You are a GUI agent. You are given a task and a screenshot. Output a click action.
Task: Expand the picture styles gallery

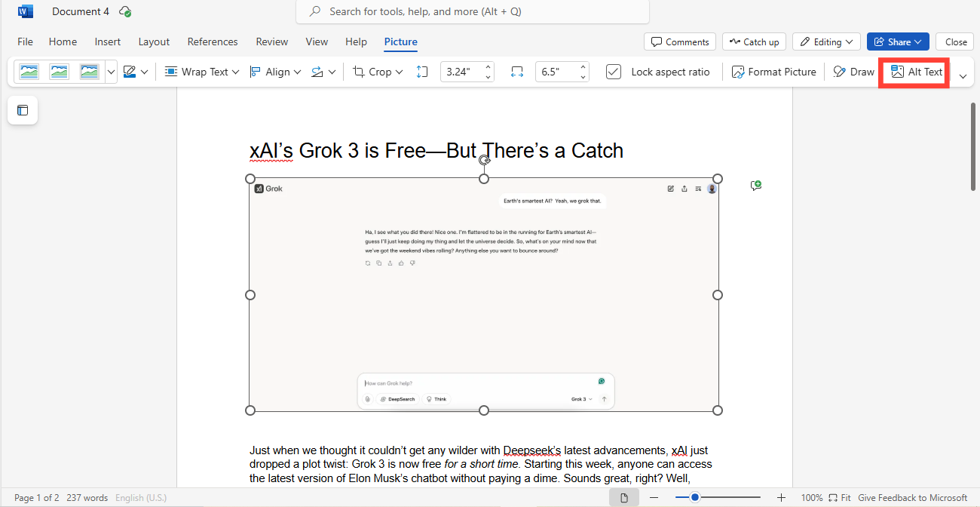[111, 72]
